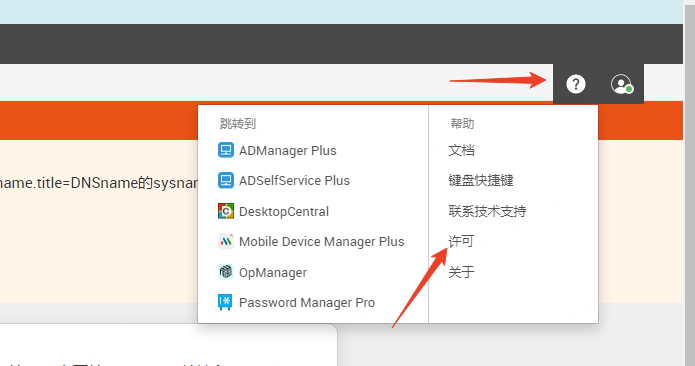The width and height of the screenshot is (695, 366).
Task: Go to OpManager
Action: point(273,273)
